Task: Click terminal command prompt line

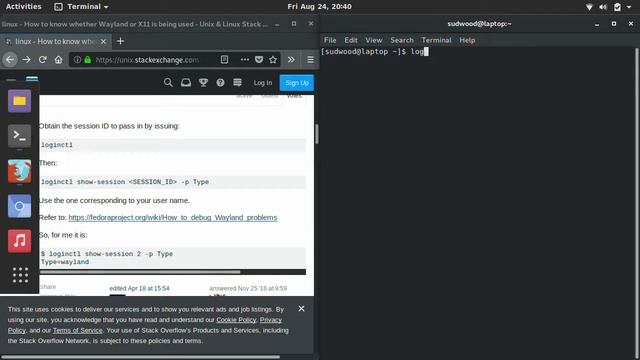Action: point(374,51)
